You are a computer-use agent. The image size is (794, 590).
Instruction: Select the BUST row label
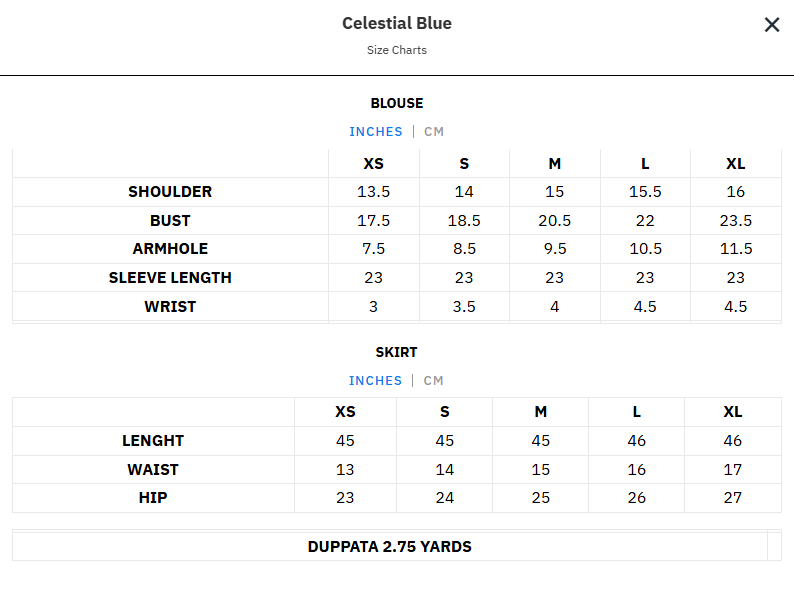pos(170,221)
